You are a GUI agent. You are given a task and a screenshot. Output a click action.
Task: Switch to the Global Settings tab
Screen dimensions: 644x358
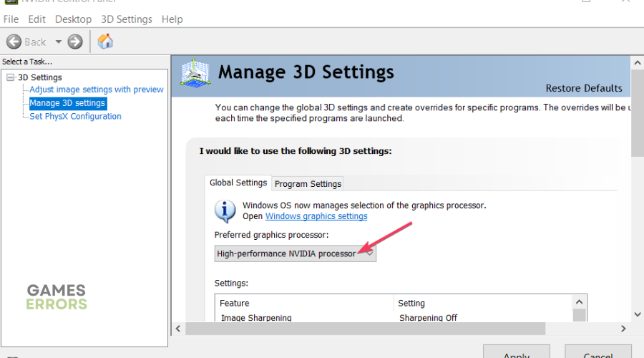pyautogui.click(x=238, y=183)
